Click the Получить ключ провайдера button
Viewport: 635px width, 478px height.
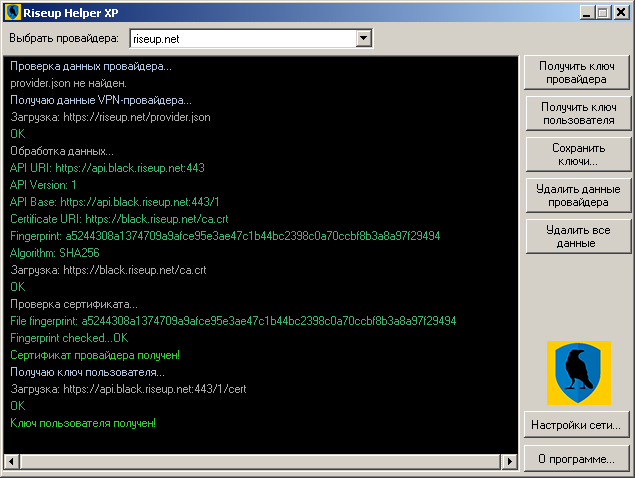point(577,73)
